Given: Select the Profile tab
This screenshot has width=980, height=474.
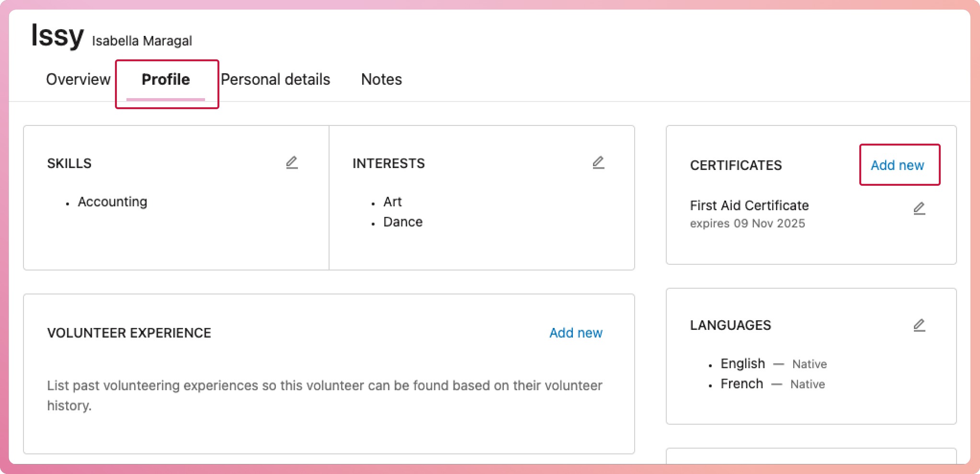Looking at the screenshot, I should [166, 79].
